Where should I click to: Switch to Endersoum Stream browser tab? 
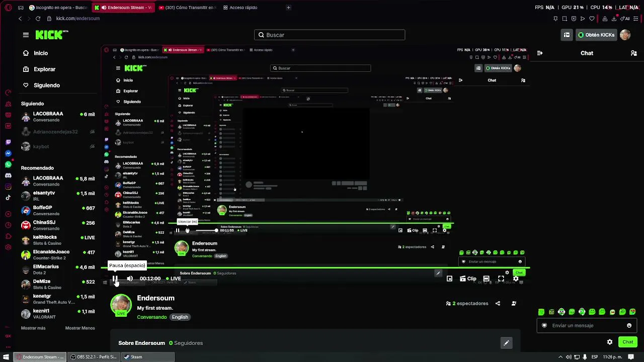[x=123, y=8]
